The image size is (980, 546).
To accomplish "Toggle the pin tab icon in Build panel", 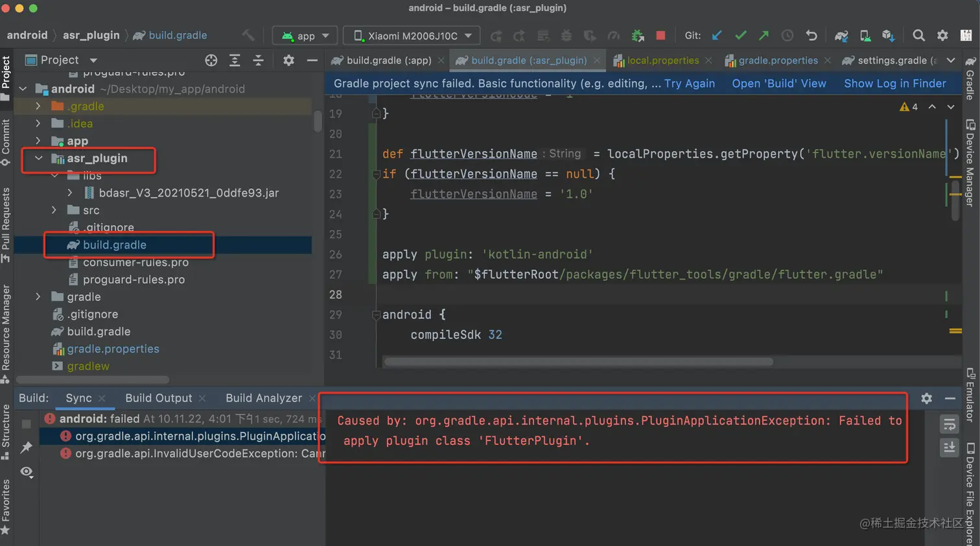I will [x=27, y=447].
